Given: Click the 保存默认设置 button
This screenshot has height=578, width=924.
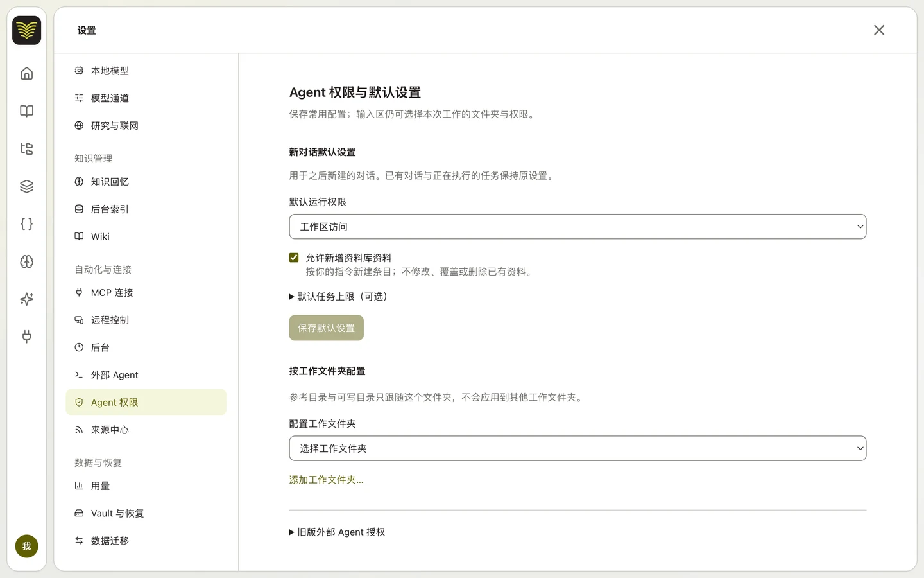Looking at the screenshot, I should tap(327, 328).
